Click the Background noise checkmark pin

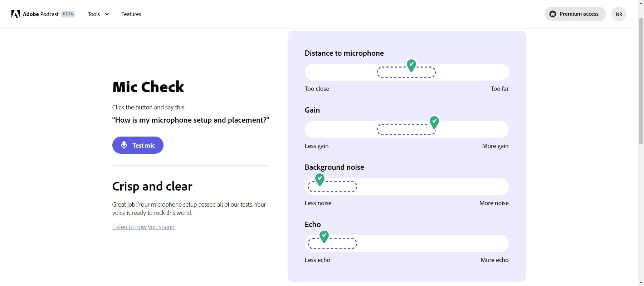coord(320,179)
